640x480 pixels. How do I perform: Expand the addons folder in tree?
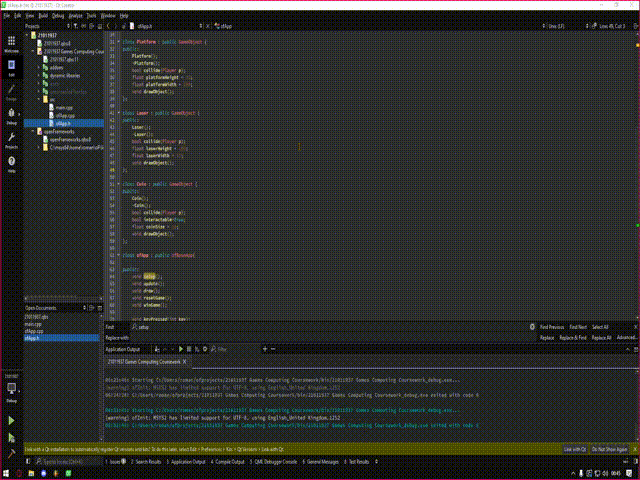tap(39, 65)
